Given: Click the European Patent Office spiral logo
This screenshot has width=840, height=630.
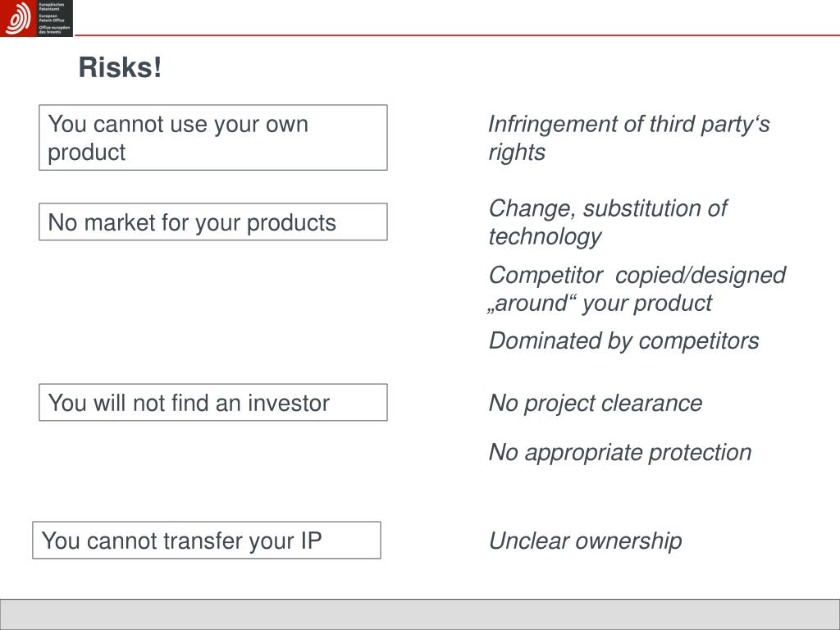Looking at the screenshot, I should coord(18,18).
